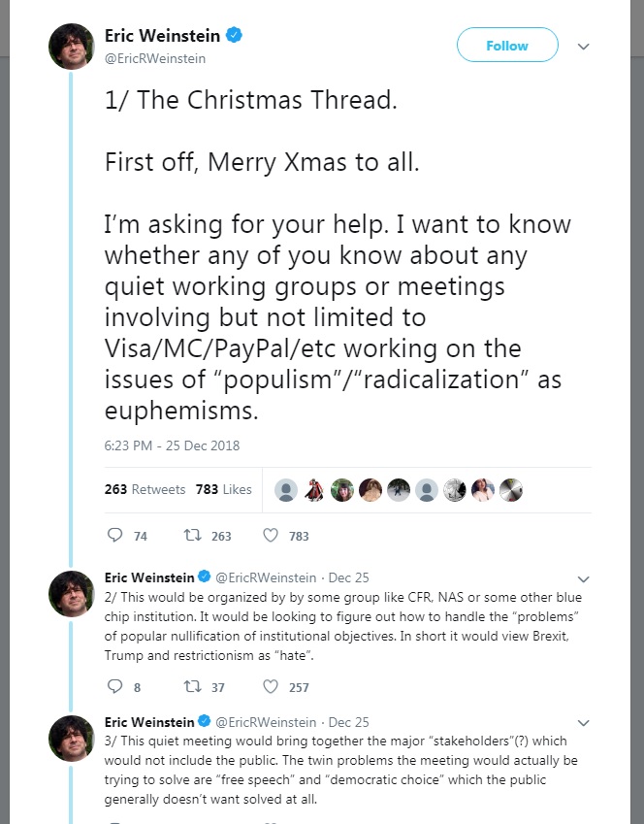Viewport: 644px width, 824px height.
Task: Click the first liker avatar thumbnail
Action: 286,490
